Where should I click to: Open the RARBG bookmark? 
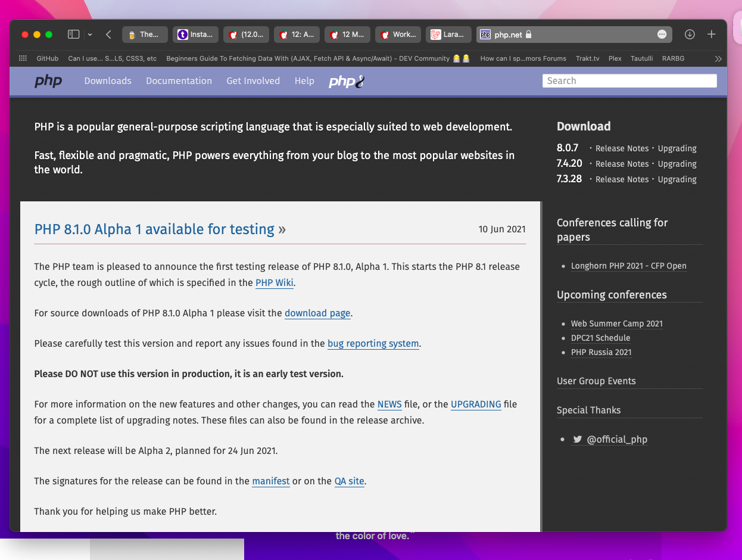(x=673, y=58)
